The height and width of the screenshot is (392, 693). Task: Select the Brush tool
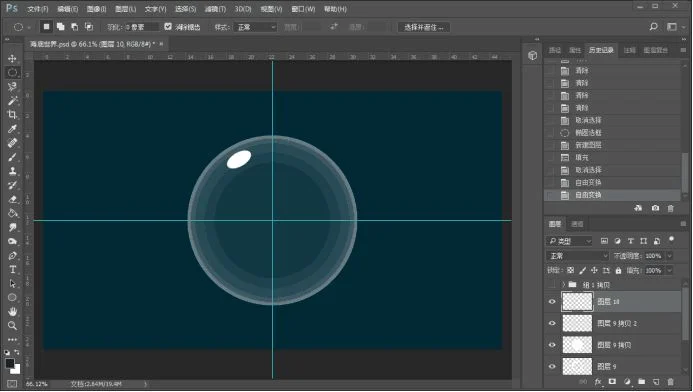[12, 157]
